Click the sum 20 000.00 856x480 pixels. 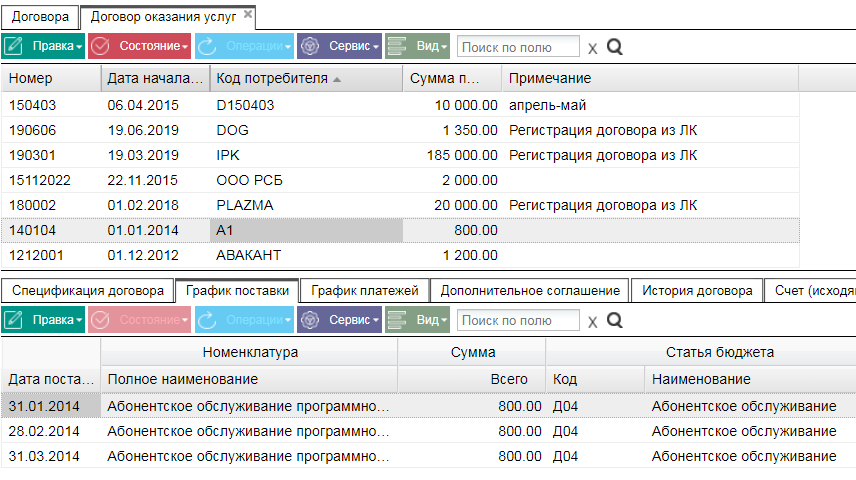coord(466,205)
